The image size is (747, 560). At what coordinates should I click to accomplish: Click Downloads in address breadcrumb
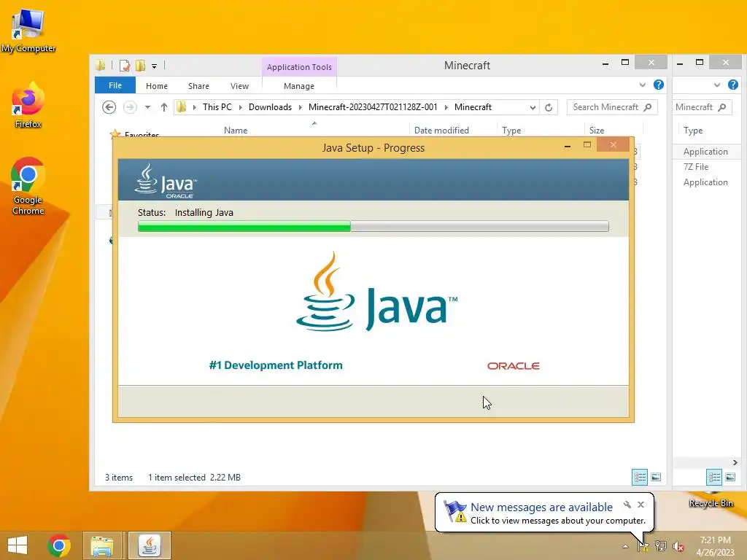[x=270, y=107]
